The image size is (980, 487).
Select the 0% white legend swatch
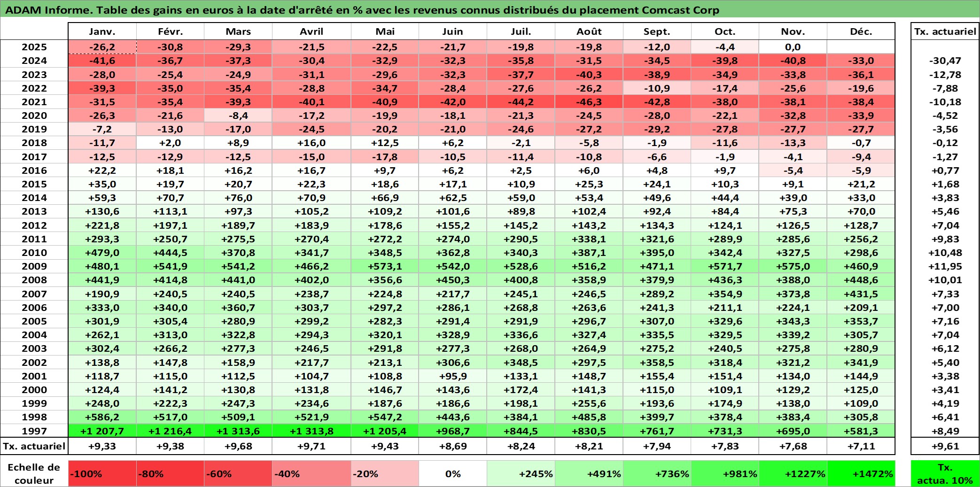tap(453, 473)
